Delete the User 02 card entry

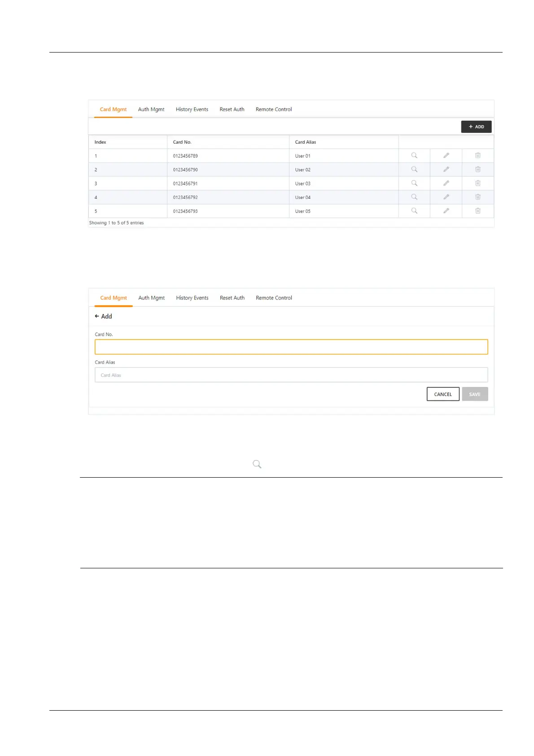[478, 169]
